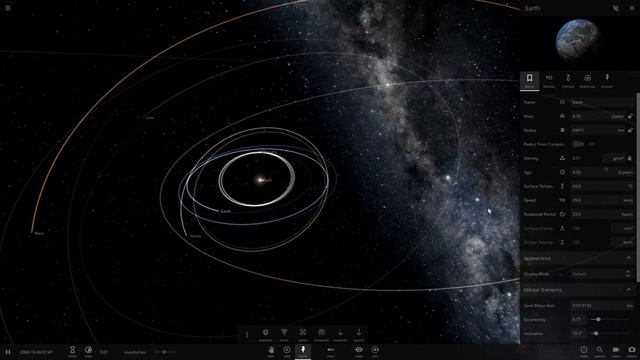Viewport: 640px width, 360px height.
Task: Click the Density value field
Action: 586,158
